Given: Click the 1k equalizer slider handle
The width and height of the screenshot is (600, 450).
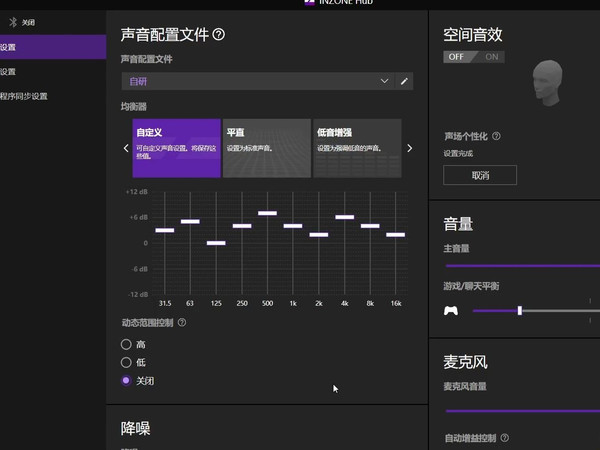Looking at the screenshot, I should tap(293, 226).
